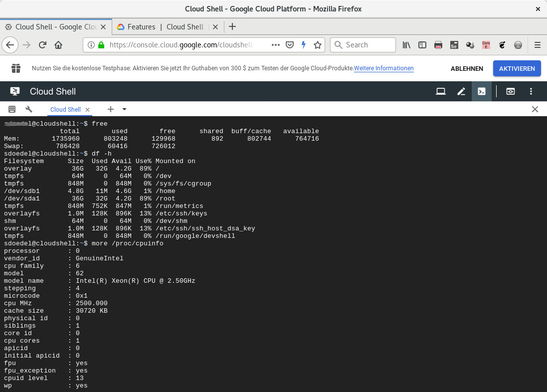This screenshot has height=392, width=547.
Task: Toggle the Firefox sidebar icon
Action: (422, 44)
